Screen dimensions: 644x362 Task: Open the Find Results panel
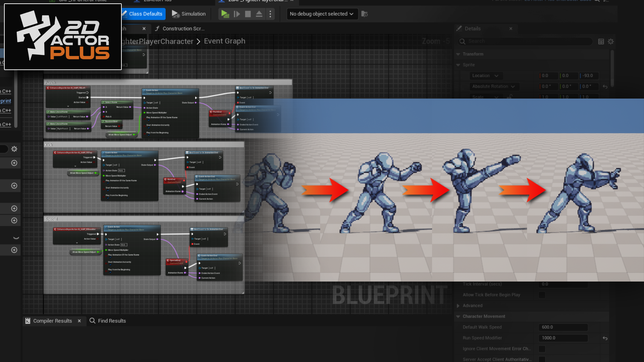click(112, 321)
